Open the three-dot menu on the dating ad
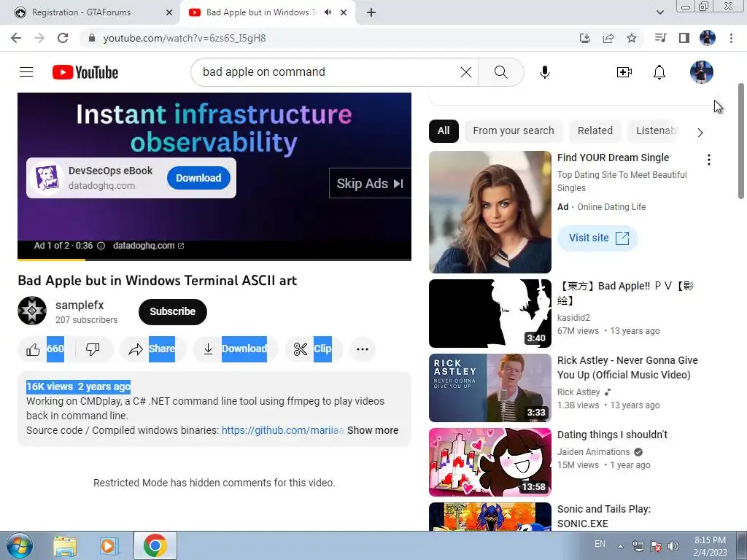Viewport: 747px width, 560px height. point(709,160)
